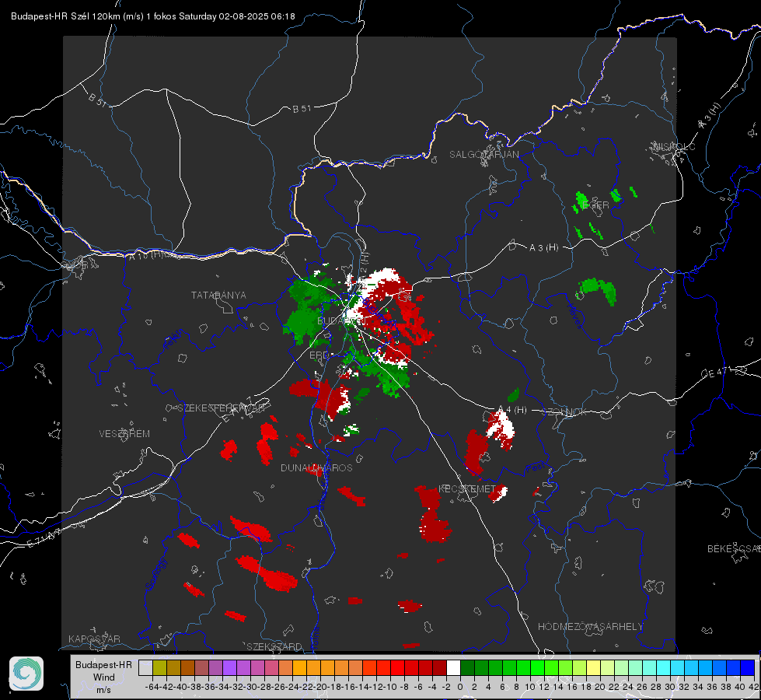761x700 pixels.
Task: Pick the dark red swatch between -4 and -2
Action: point(439,668)
